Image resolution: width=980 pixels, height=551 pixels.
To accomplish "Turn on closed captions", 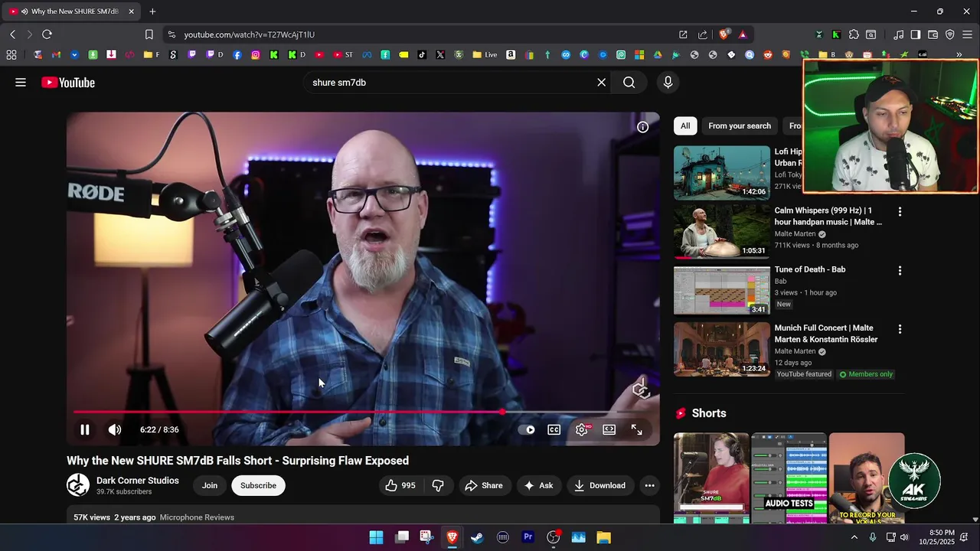I will [554, 430].
